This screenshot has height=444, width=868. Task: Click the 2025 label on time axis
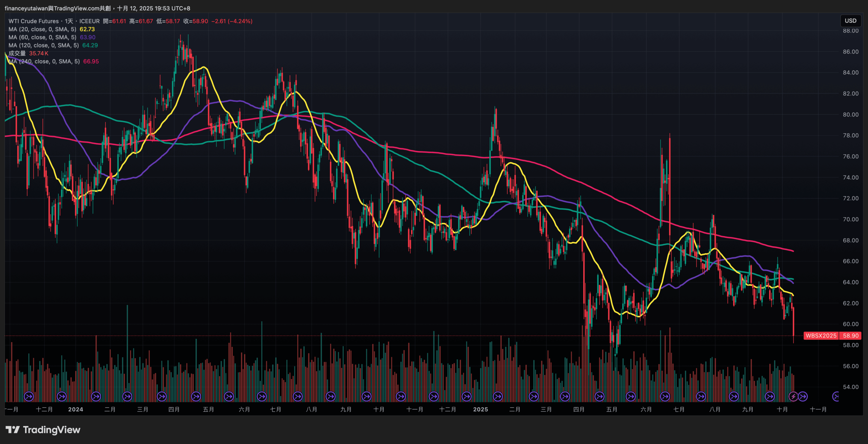[x=480, y=409]
